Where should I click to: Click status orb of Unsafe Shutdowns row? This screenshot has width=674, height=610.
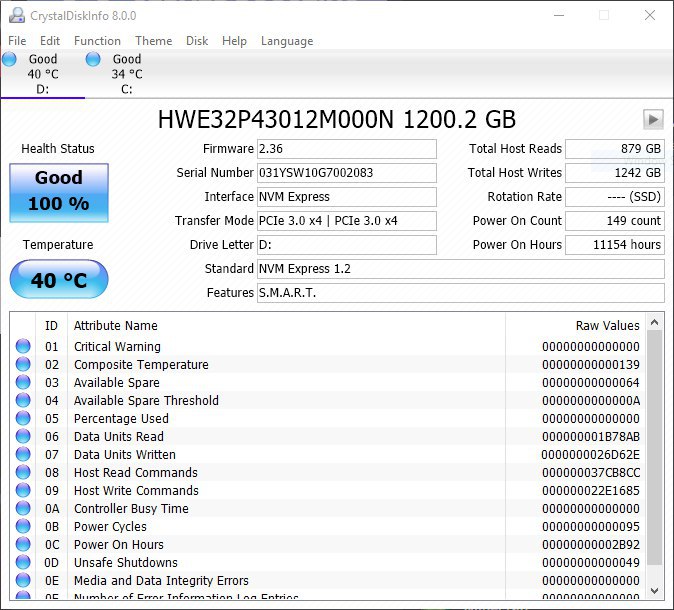(23, 563)
